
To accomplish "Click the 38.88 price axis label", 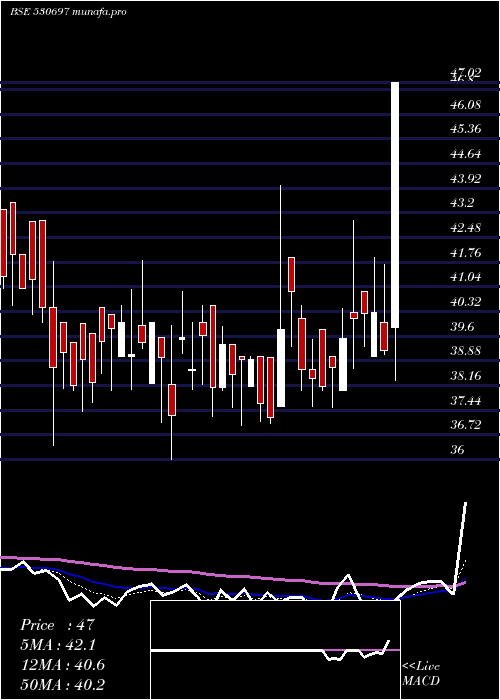I will pyautogui.click(x=465, y=351).
